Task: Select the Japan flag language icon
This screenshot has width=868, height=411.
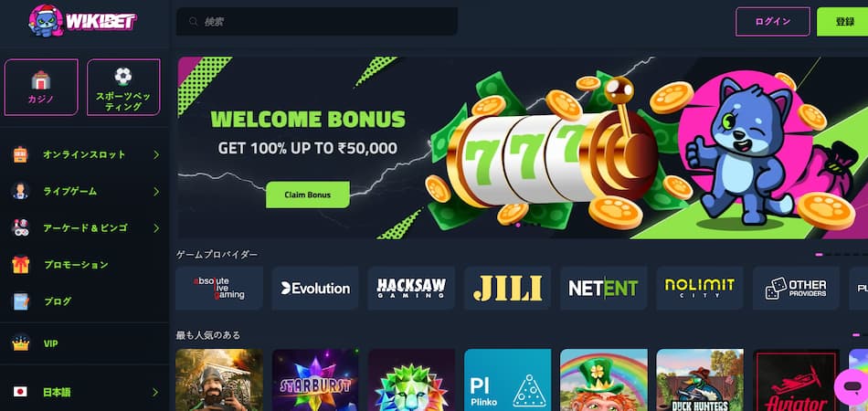Action: (20, 392)
